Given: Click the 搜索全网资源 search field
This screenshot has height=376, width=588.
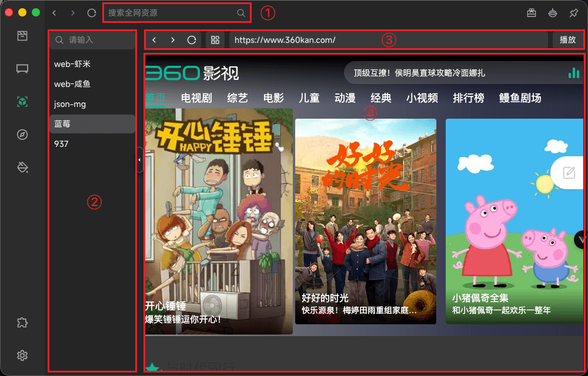Looking at the screenshot, I should pos(171,13).
